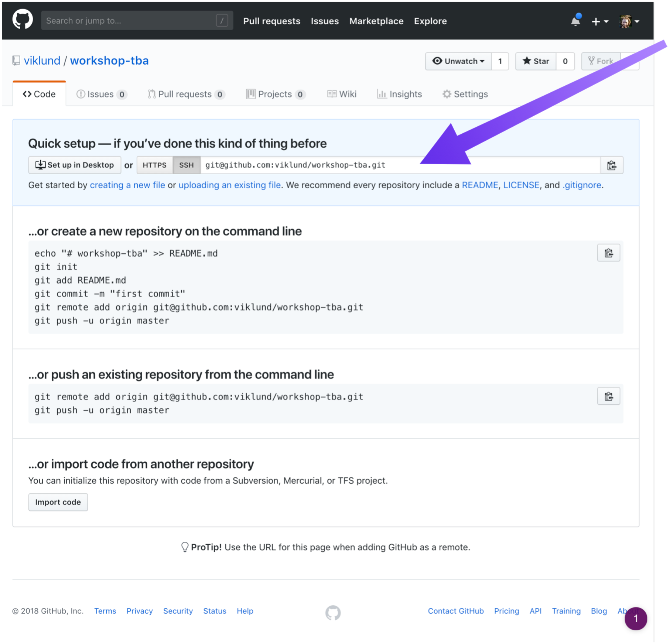Open the Help footer link
670x644 pixels.
(245, 611)
